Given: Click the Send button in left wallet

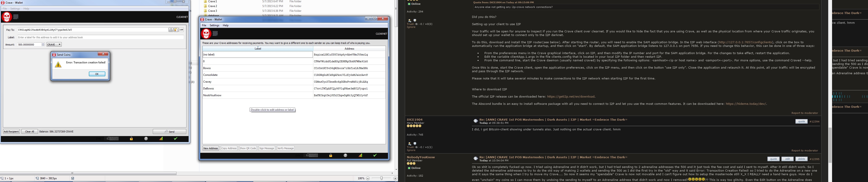Looking at the screenshot, I should coord(170,132).
